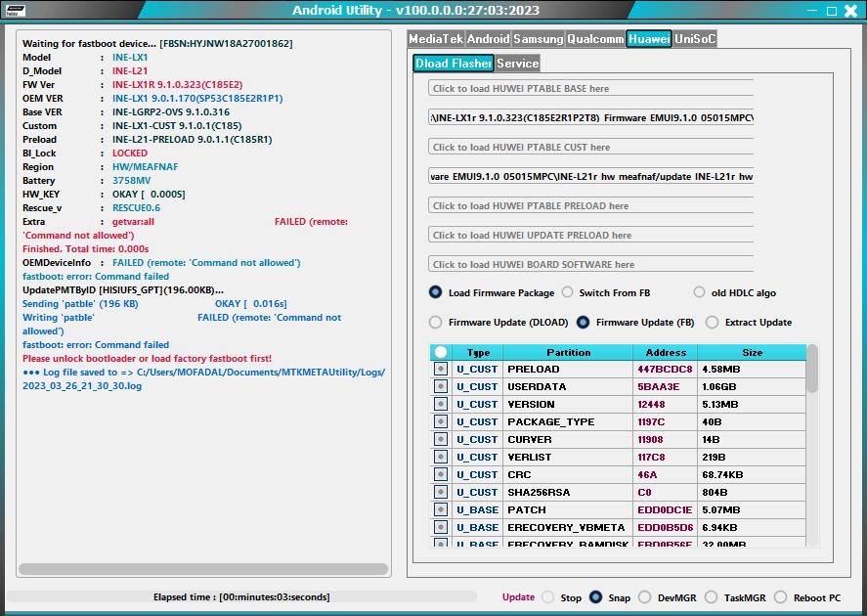Open the Service sub-tab
This screenshot has width=867, height=616.
(x=517, y=63)
